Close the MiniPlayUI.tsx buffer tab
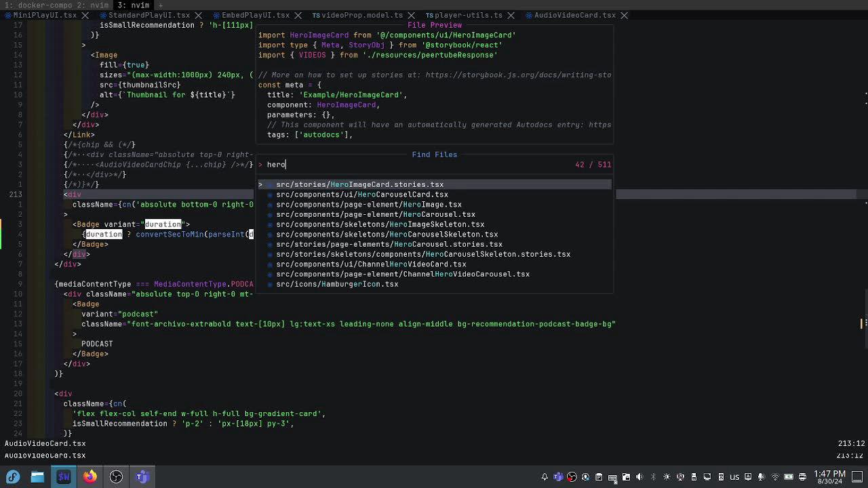Screen dimensions: 868x488 (85, 15)
